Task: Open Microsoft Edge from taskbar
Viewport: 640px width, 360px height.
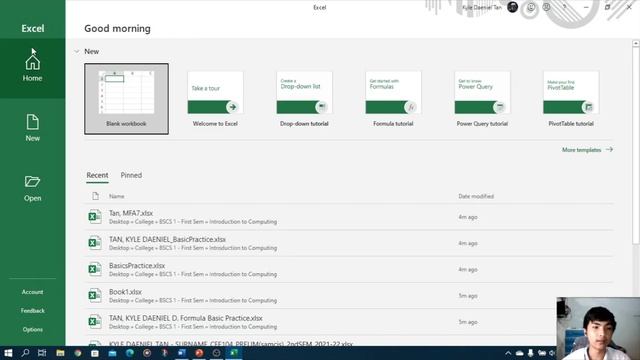Action: click(x=130, y=353)
